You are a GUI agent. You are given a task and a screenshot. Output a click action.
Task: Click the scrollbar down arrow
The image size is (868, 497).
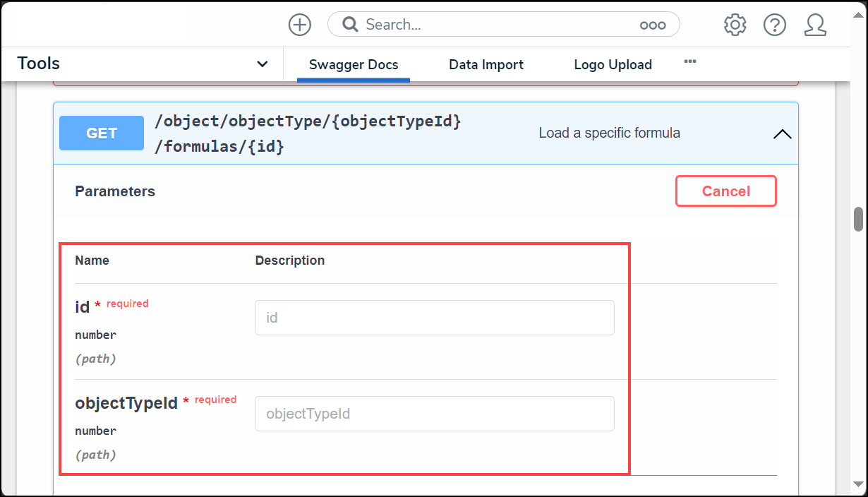click(859, 484)
